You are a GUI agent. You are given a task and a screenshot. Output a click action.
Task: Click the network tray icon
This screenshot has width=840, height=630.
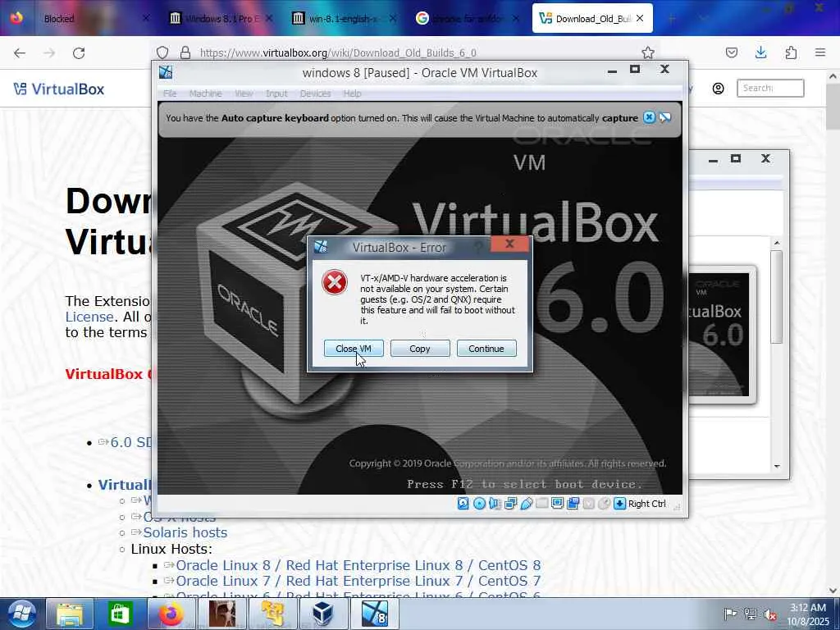[751, 614]
